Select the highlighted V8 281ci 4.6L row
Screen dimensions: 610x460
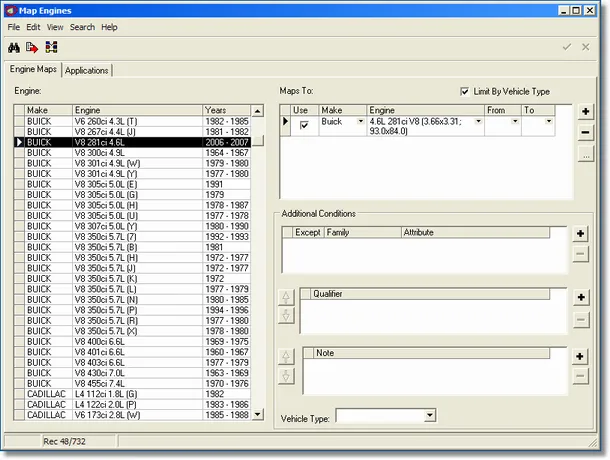click(x=132, y=142)
